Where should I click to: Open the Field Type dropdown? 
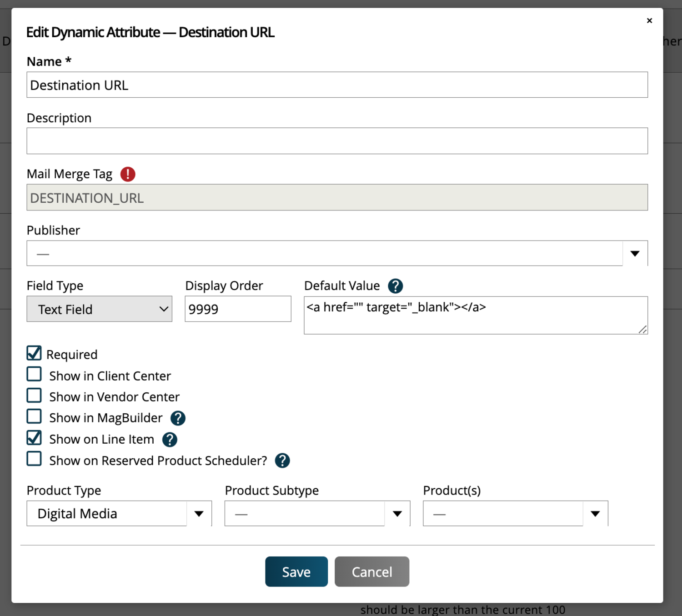point(99,309)
